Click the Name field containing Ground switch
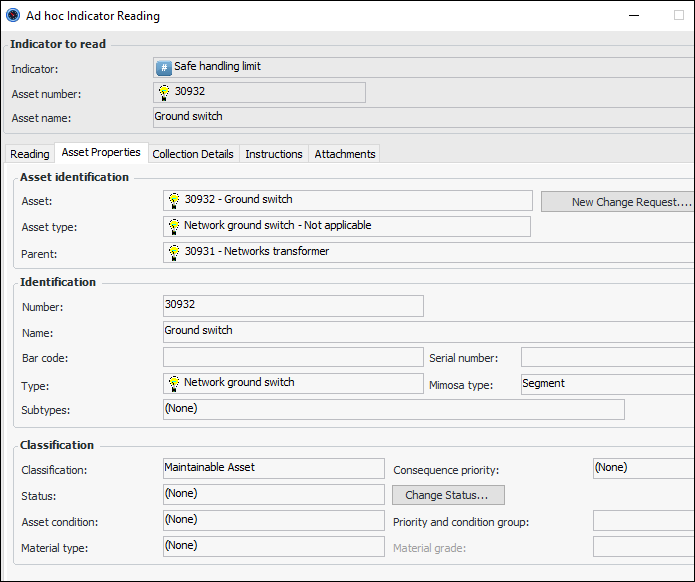This screenshot has width=695, height=582. 428,331
